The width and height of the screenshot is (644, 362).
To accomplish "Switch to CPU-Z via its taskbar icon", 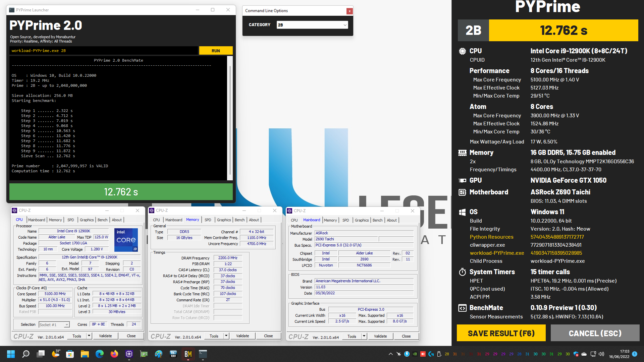I will tap(129, 354).
